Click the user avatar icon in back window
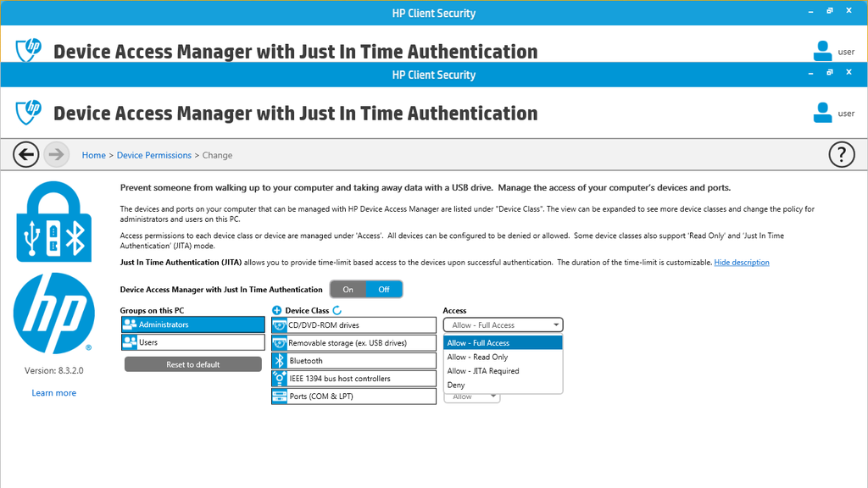Screen dimensions: 868x488 (822, 51)
